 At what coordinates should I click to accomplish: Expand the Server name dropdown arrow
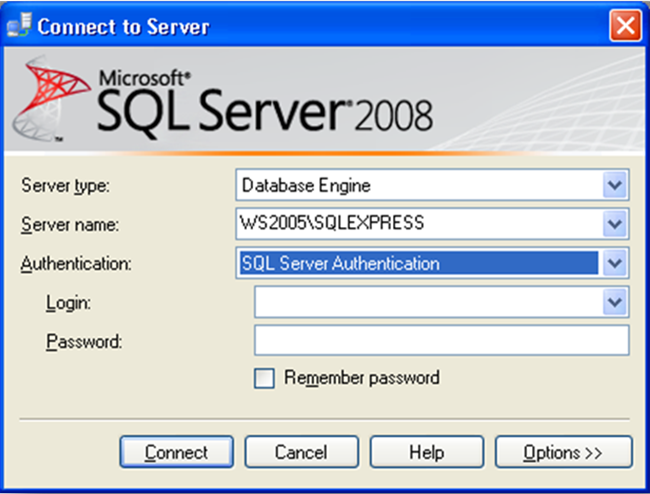(x=615, y=224)
